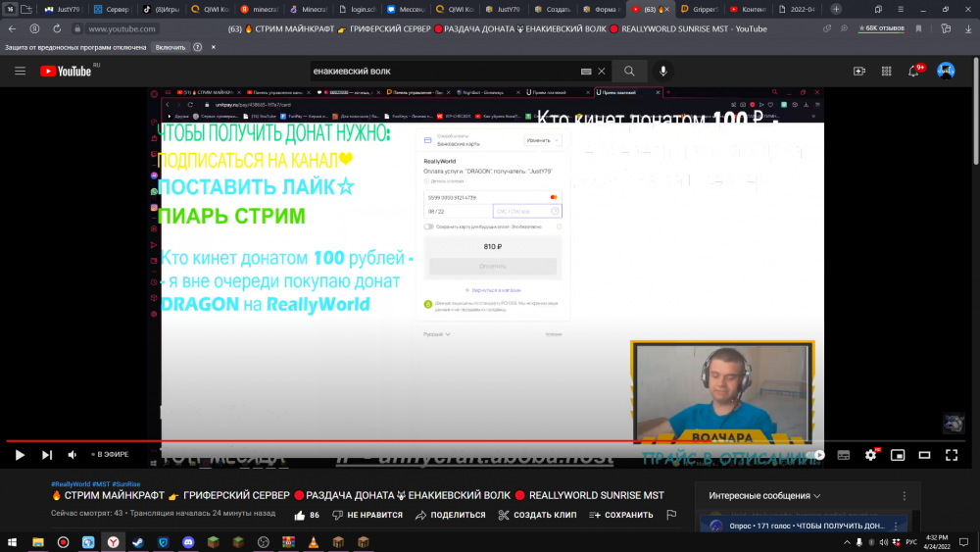Switch to the 2022-04 tab

797,10
